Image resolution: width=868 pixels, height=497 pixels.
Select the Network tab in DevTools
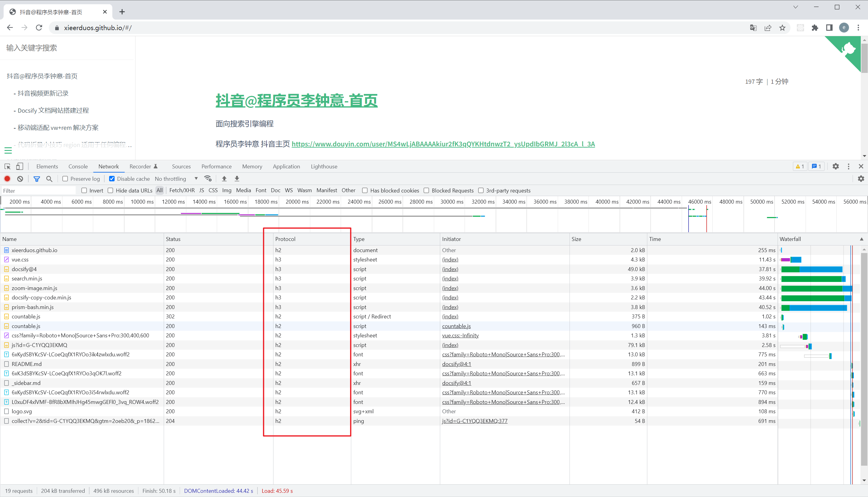[x=109, y=166]
